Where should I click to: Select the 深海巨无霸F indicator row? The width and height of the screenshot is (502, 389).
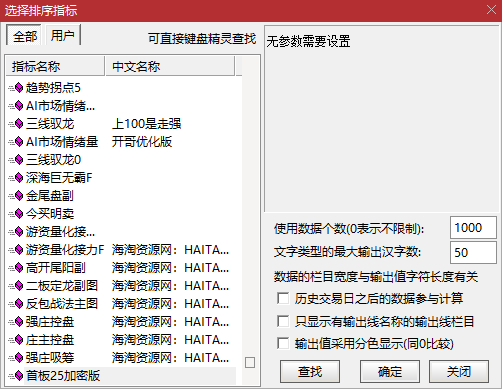pos(122,178)
